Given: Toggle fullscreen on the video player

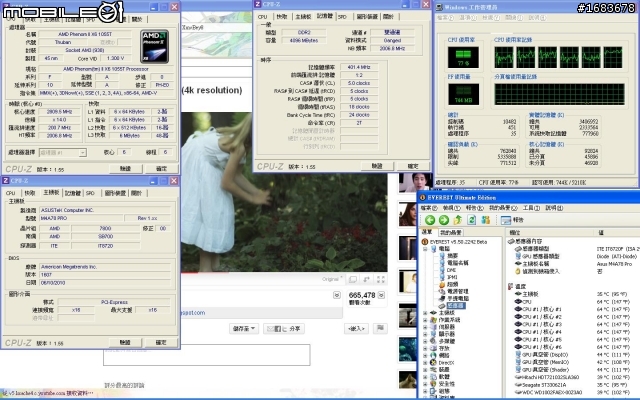Looking at the screenshot, I should point(381,279).
